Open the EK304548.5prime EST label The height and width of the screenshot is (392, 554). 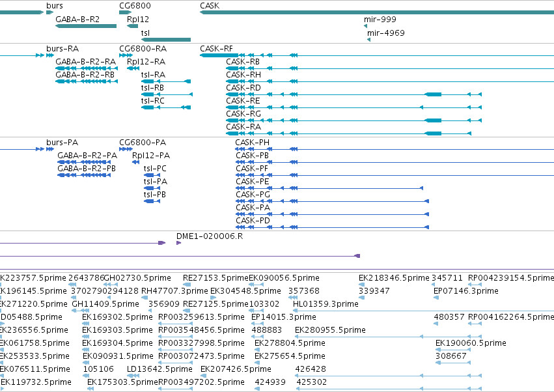click(x=245, y=291)
